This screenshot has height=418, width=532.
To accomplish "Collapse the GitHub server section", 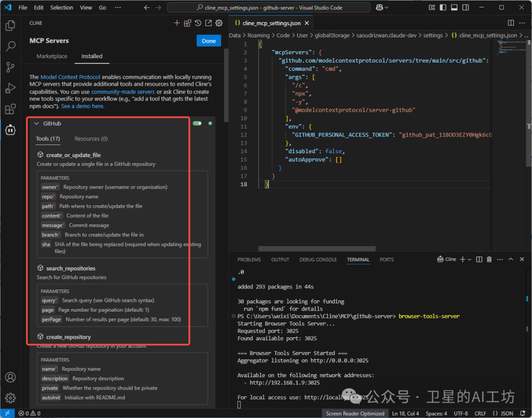I will pos(36,124).
